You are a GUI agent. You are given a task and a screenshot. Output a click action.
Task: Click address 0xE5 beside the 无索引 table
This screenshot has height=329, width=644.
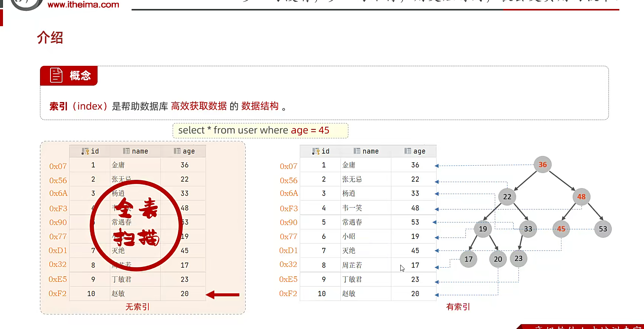coord(58,279)
